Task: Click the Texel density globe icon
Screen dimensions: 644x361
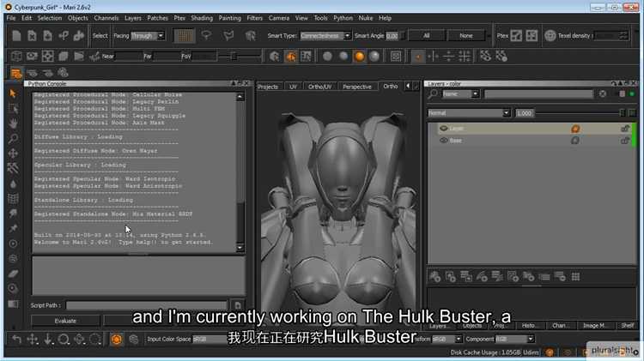Action: tap(550, 36)
